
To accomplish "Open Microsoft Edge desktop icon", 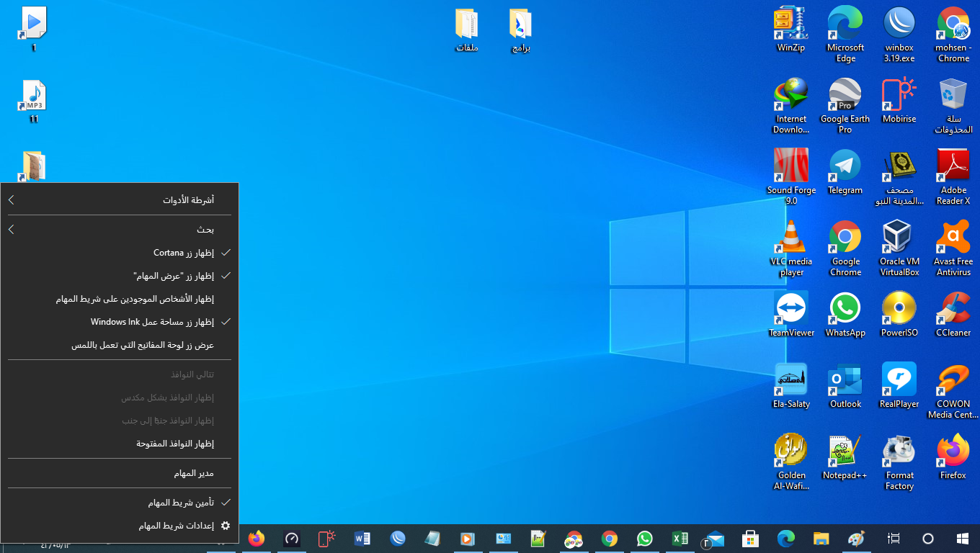I will pyautogui.click(x=845, y=35).
